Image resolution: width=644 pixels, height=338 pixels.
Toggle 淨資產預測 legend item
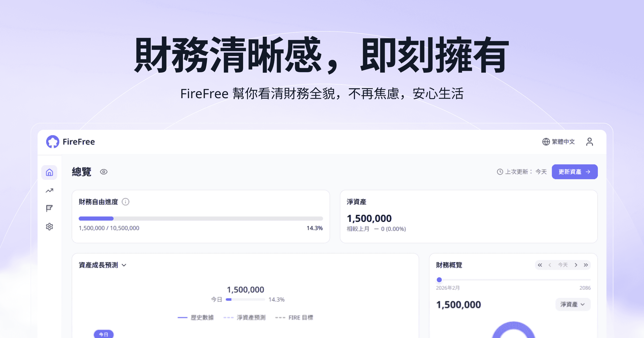point(244,318)
